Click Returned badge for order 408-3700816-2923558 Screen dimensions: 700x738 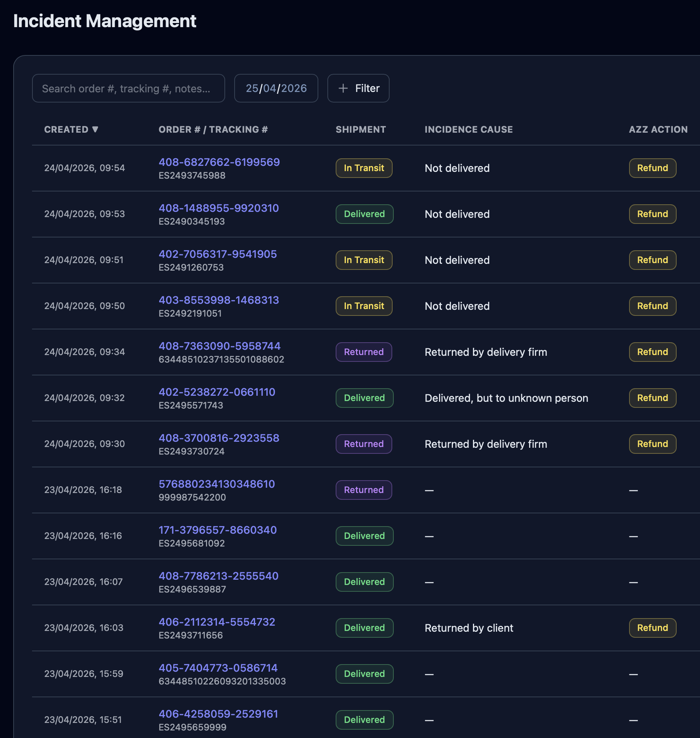pyautogui.click(x=364, y=444)
